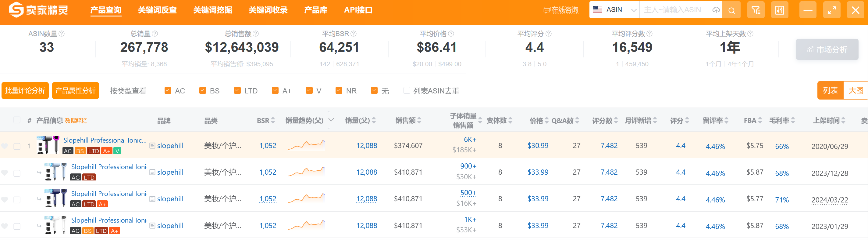Click help icon beside 平均上架天数
Screen dimensions: 868x240
click(x=750, y=34)
